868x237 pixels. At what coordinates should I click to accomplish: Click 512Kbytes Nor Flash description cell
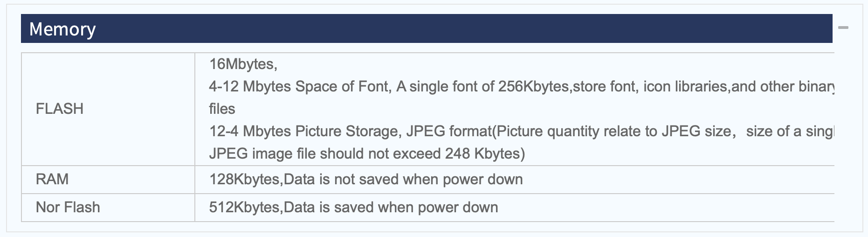(x=515, y=208)
